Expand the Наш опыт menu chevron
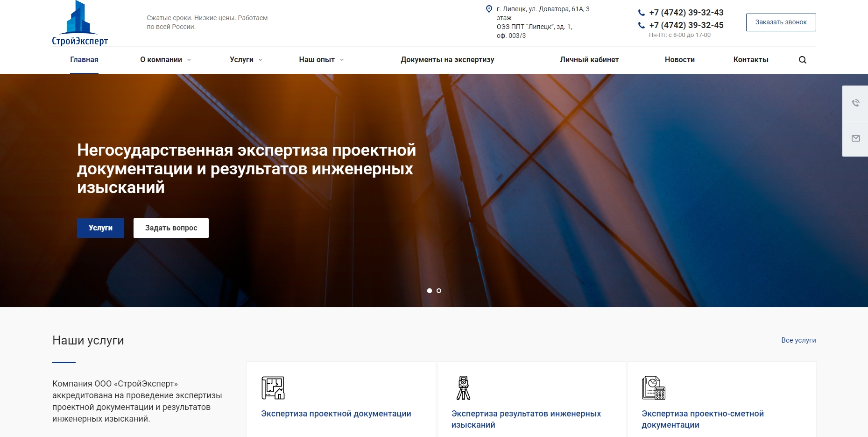The image size is (868, 437). (x=342, y=60)
